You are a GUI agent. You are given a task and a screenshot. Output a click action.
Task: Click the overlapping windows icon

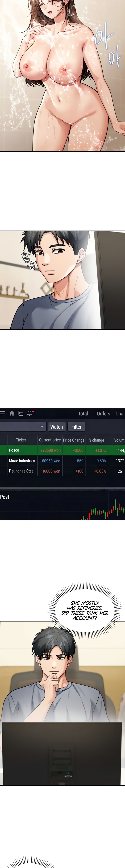(20, 413)
